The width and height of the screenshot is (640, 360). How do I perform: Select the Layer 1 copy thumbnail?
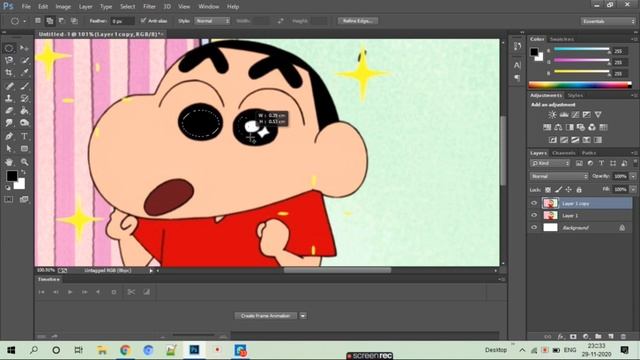pyautogui.click(x=550, y=203)
